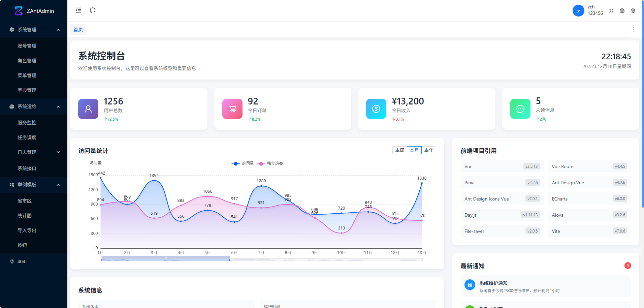Collapse the sidebar navigation menu

78,10
